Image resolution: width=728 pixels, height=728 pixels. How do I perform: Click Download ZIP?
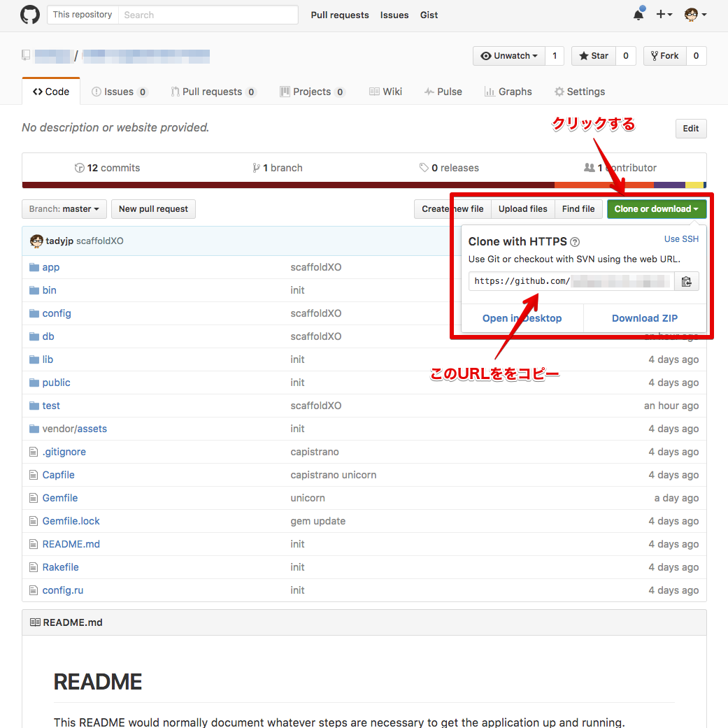[644, 317]
